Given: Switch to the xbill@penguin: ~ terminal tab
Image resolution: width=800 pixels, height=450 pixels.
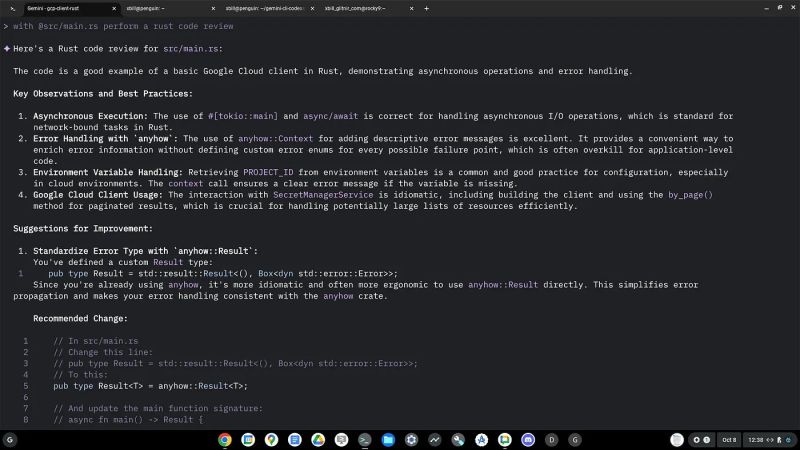Looking at the screenshot, I should pyautogui.click(x=160, y=8).
